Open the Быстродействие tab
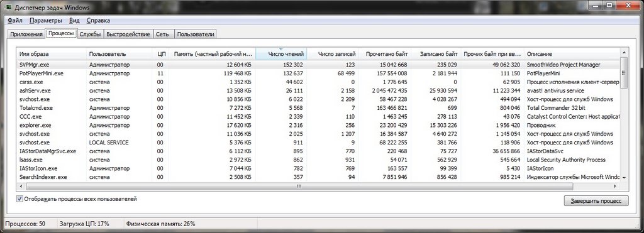The width and height of the screenshot is (644, 233). pyautogui.click(x=128, y=35)
